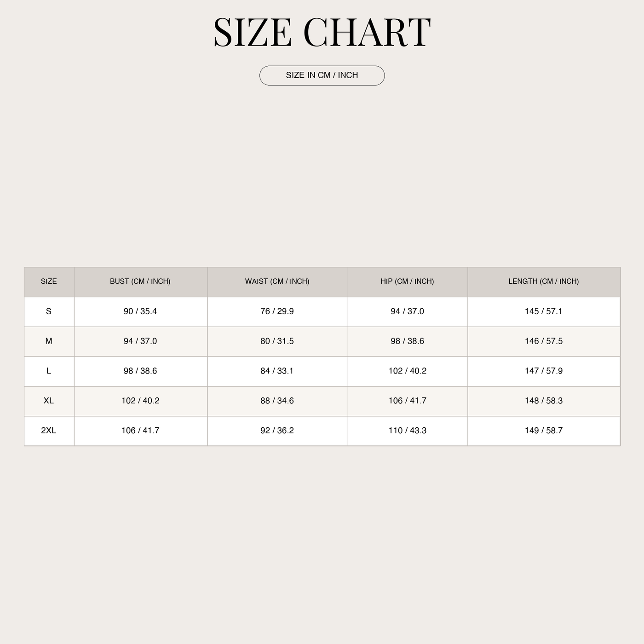Click the M size row label
Image resolution: width=644 pixels, height=644 pixels.
tap(49, 341)
